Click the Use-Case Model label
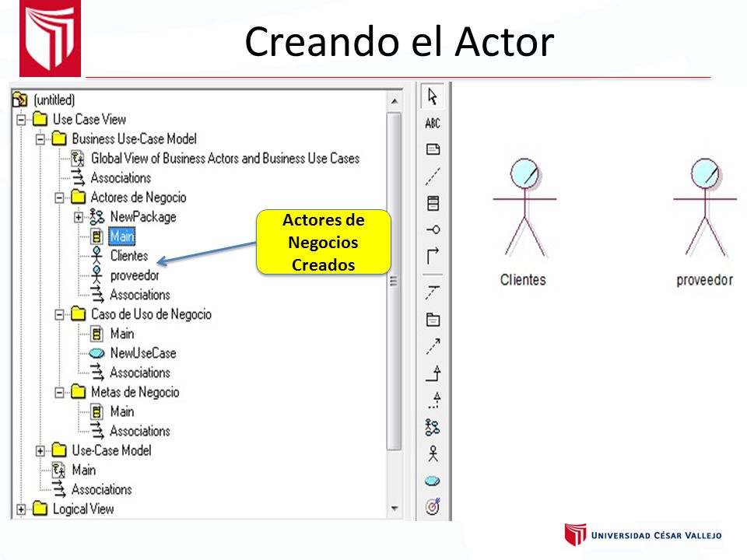 coord(111,450)
